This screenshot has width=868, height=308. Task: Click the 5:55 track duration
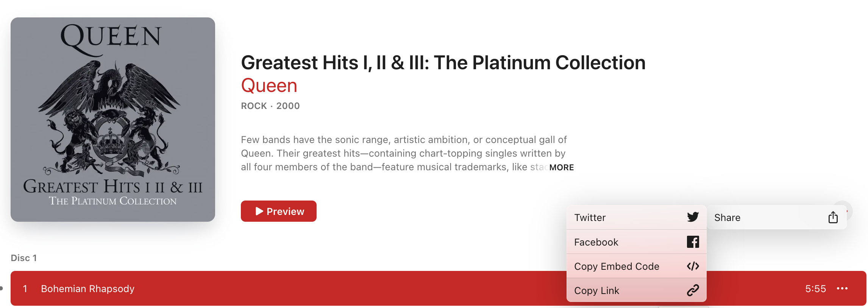(x=815, y=289)
